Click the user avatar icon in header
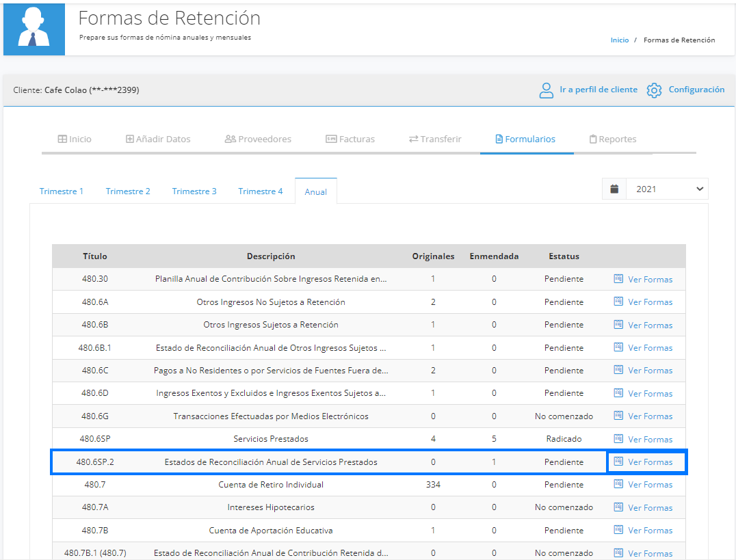 tap(34, 29)
